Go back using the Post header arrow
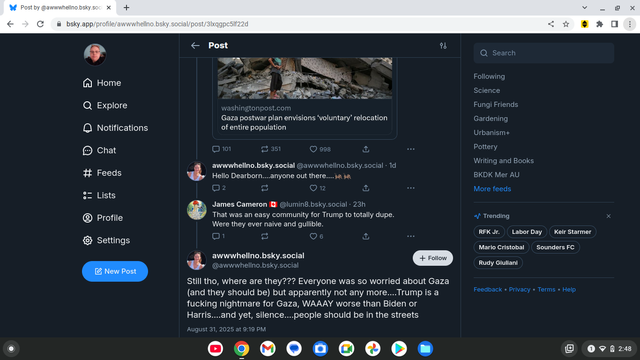Image resolution: width=640 pixels, height=360 pixels. coord(195,45)
